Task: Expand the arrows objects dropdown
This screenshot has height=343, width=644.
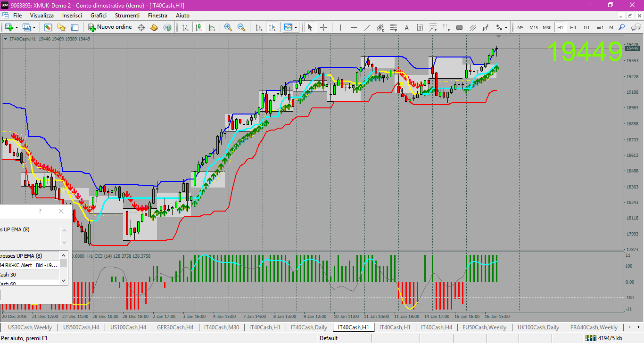Action: pos(506,27)
